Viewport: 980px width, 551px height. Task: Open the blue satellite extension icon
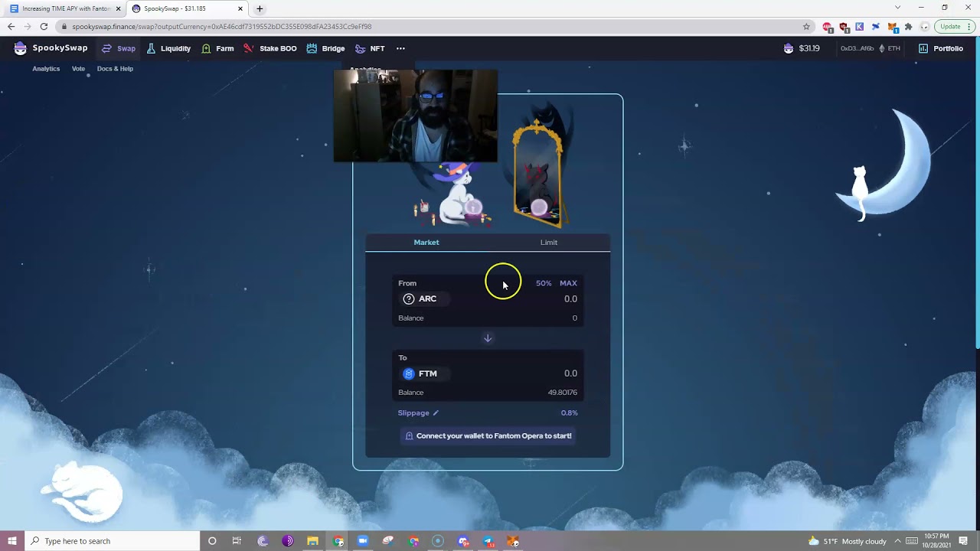click(x=876, y=27)
